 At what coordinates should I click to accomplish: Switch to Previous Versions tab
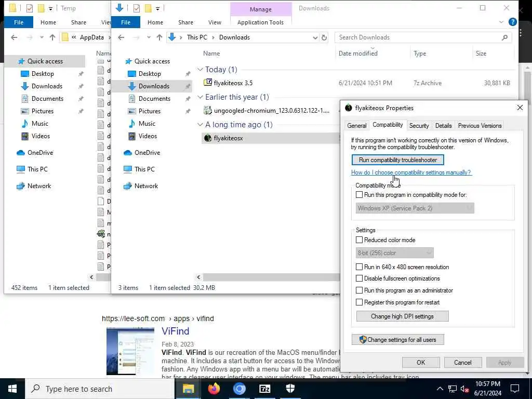pyautogui.click(x=480, y=126)
